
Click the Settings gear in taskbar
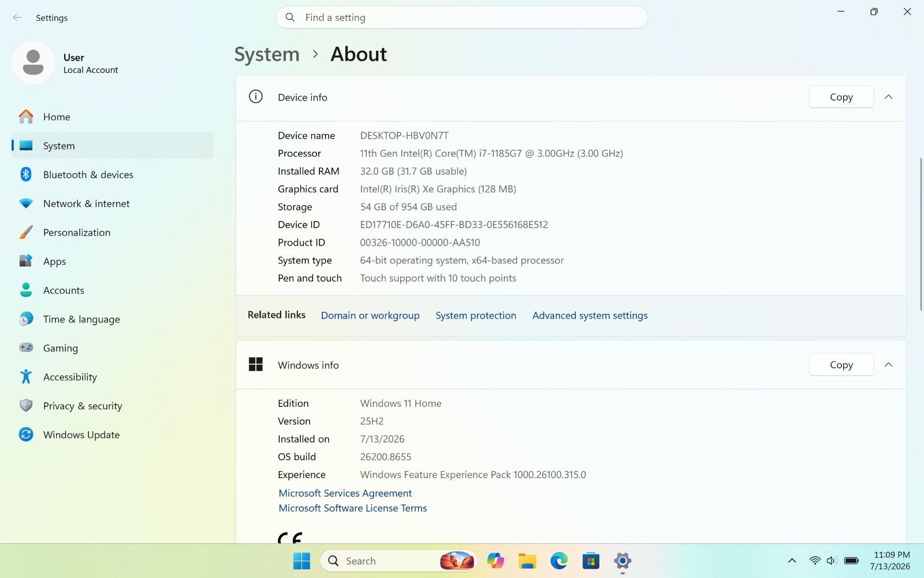click(x=622, y=561)
